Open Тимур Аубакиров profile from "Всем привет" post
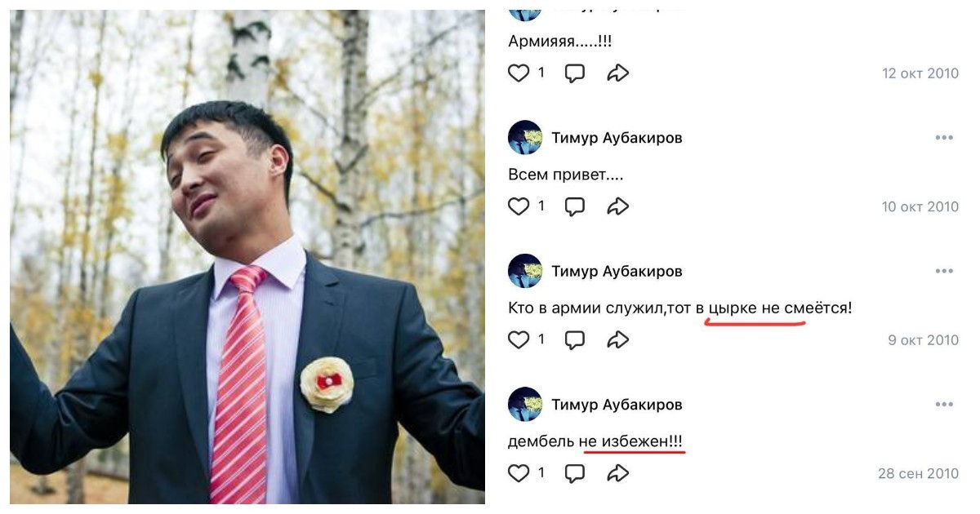The width and height of the screenshot is (980, 514). point(617,138)
